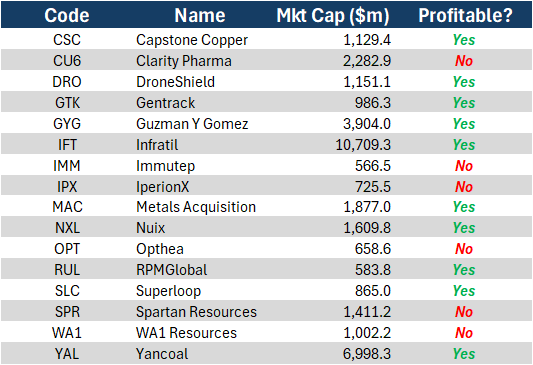Select the DroneShield name cell

(x=175, y=82)
